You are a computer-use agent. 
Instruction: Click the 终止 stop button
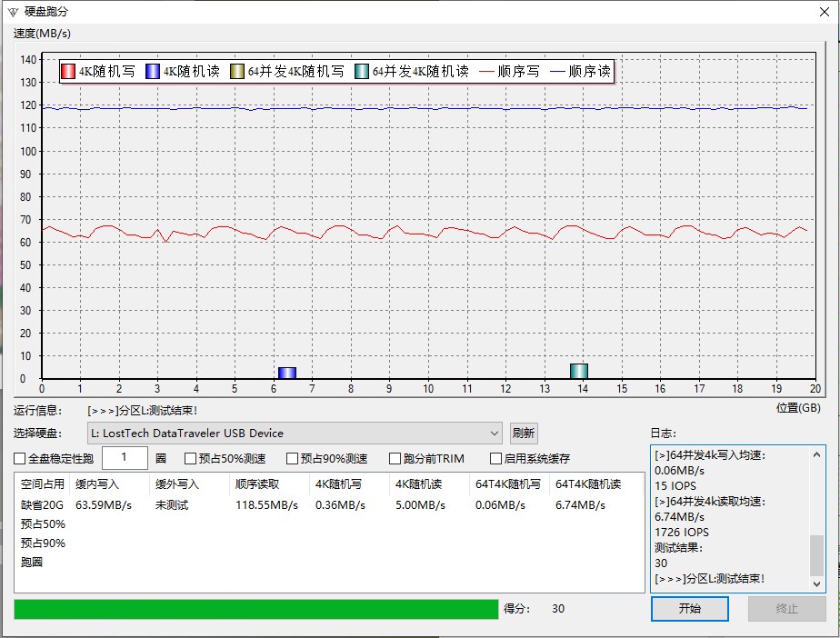pyautogui.click(x=786, y=609)
